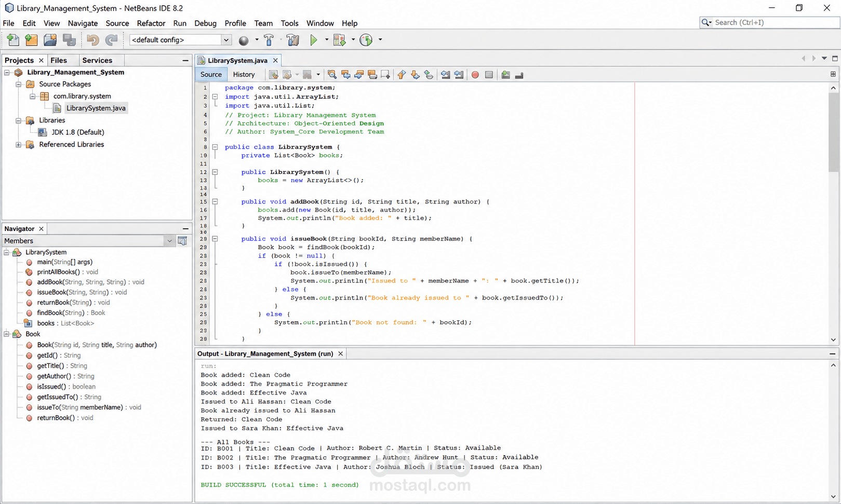Run project with green play icon
This screenshot has width=841, height=504.
(313, 40)
